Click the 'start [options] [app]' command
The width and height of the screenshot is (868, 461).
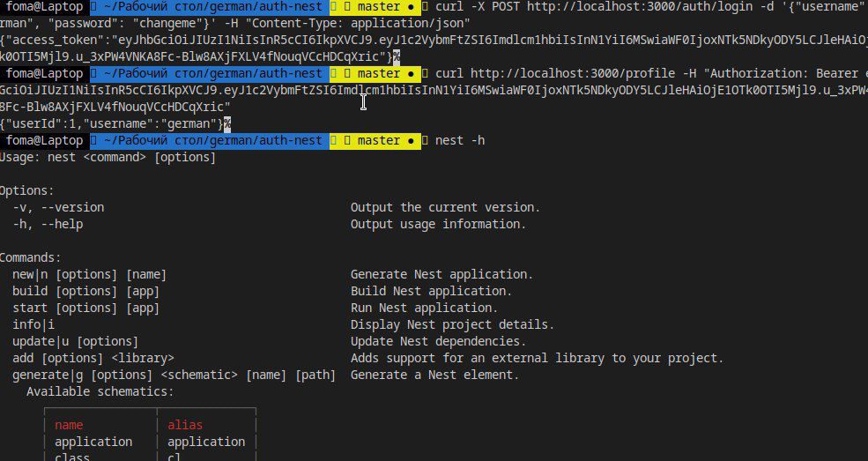[85, 308]
